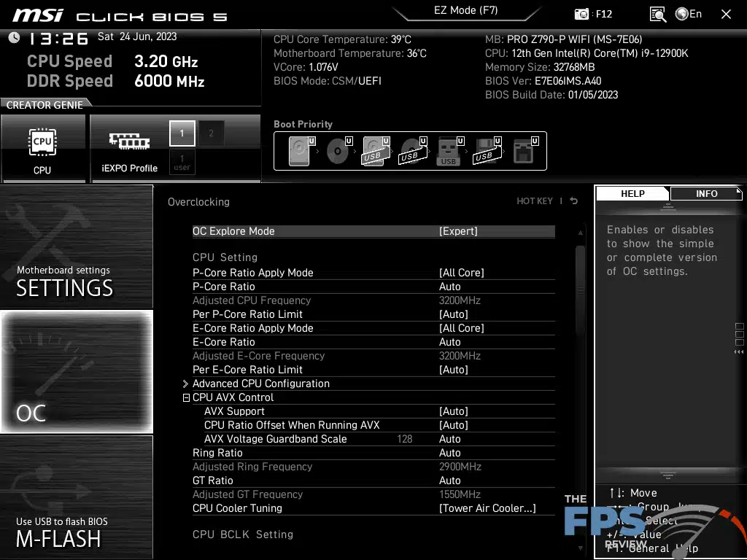Click the F12 screenshot camera icon
This screenshot has width=747, height=560.
click(581, 15)
